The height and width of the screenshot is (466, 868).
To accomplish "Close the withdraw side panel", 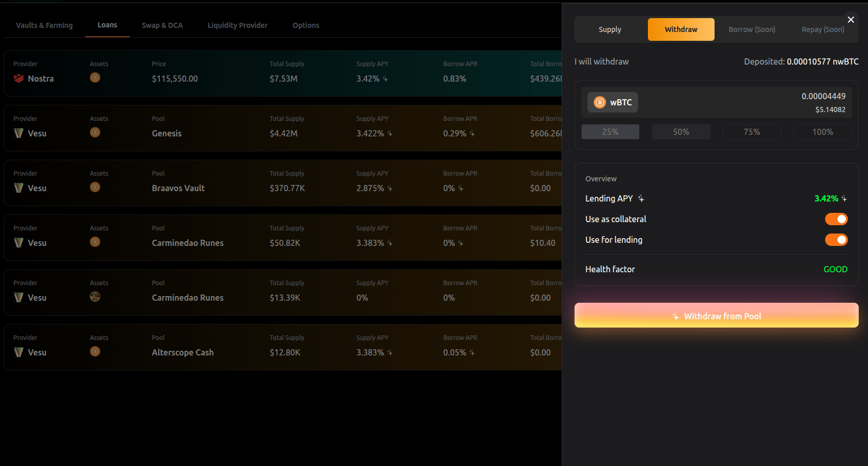I will tap(850, 20).
